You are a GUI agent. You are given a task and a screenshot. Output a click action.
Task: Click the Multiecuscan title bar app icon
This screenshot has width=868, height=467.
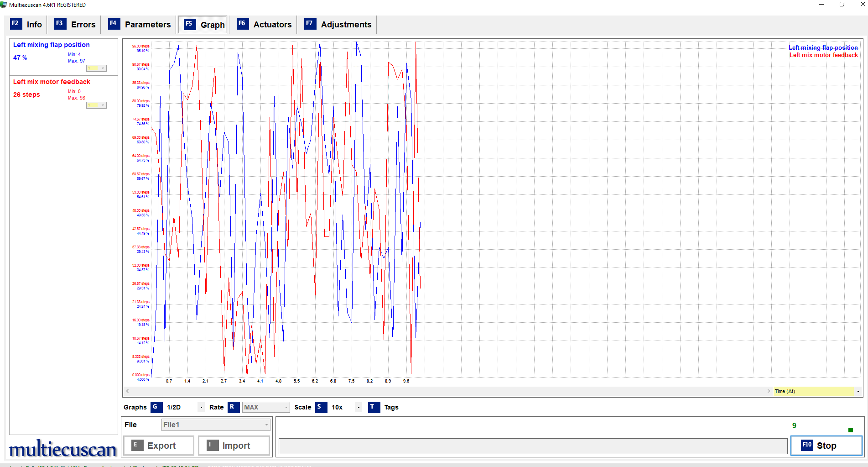click(4, 5)
